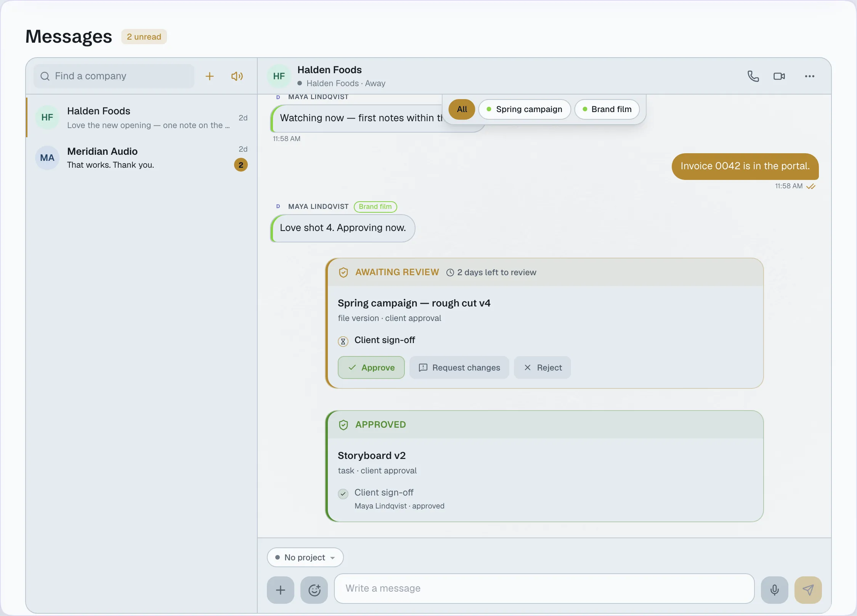Reject the Spring campaign rough cut
Viewport: 857px width, 616px height.
(542, 367)
